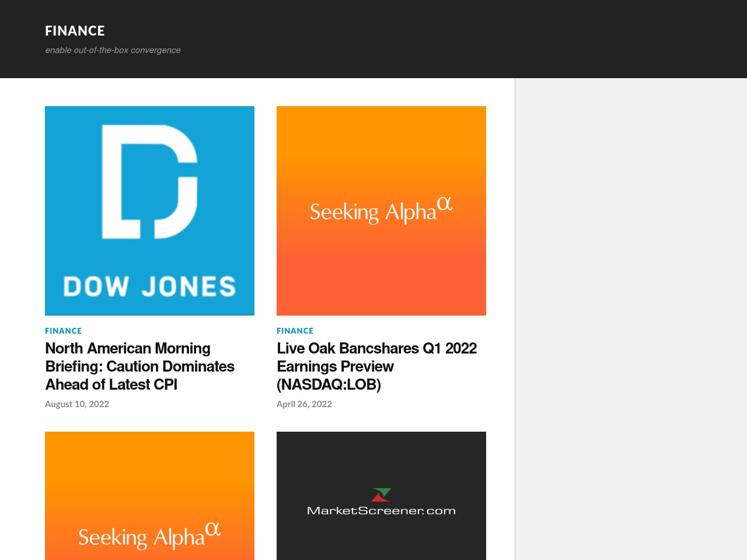Click the FINANCE category above North American Morning

(63, 331)
